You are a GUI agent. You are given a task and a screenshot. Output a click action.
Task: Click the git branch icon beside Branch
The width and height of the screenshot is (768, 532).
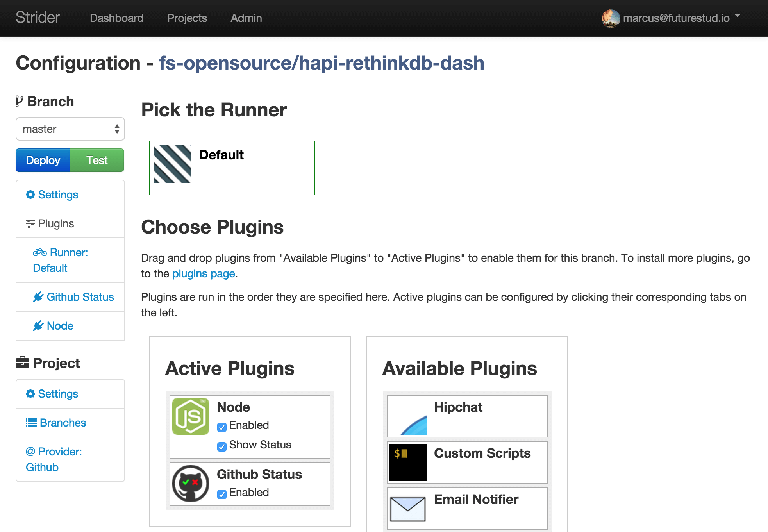click(x=19, y=102)
